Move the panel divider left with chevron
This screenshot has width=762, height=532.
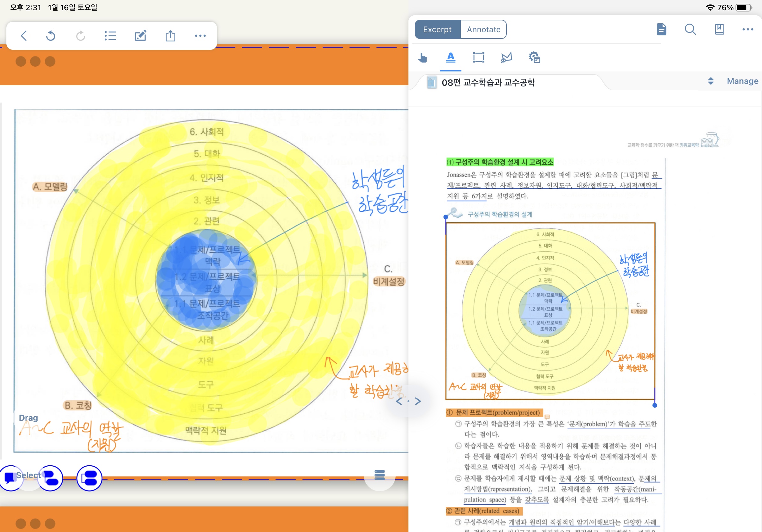[399, 401]
